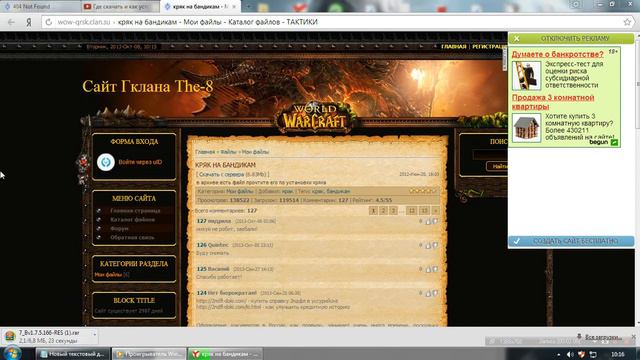Viewport: 640px width, 360px height.
Task: Open 'Обратная связь' in site menu
Action: click(132, 237)
